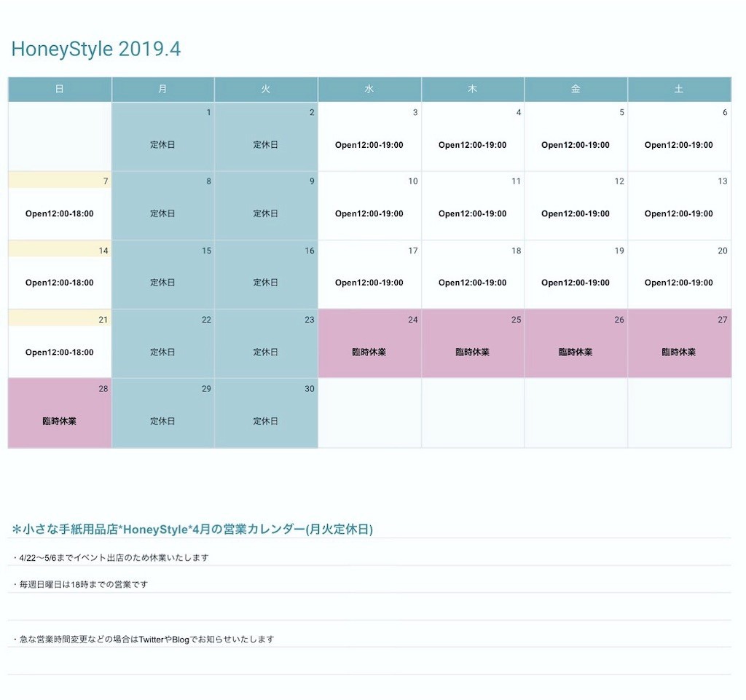Click 臨時休業 on April 25 cell
The image size is (746, 700).
(x=472, y=352)
